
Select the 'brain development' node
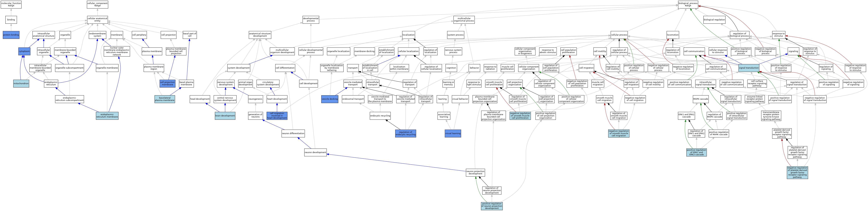point(225,116)
